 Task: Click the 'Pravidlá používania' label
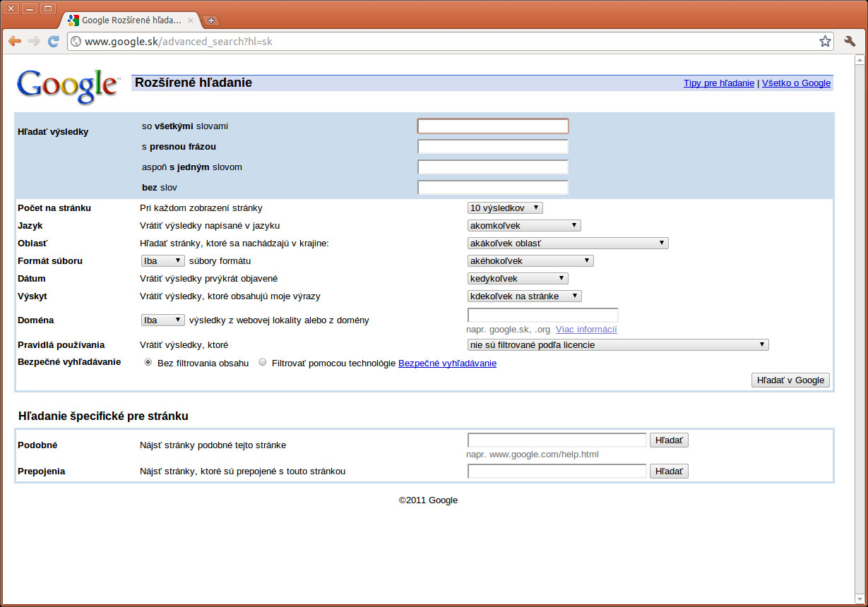61,345
